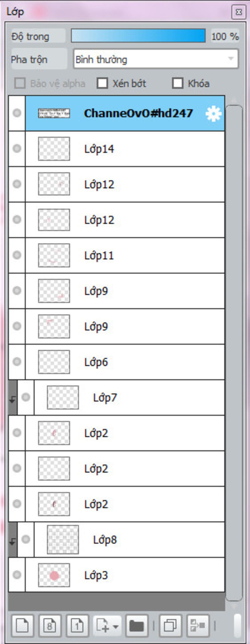
Task: Adjust the Độ trong opacity slider
Action: (x=138, y=35)
